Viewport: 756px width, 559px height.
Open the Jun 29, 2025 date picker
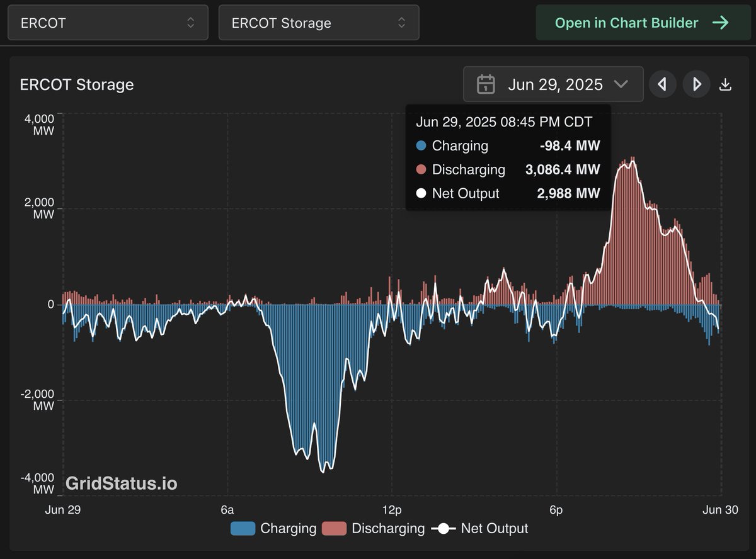553,84
